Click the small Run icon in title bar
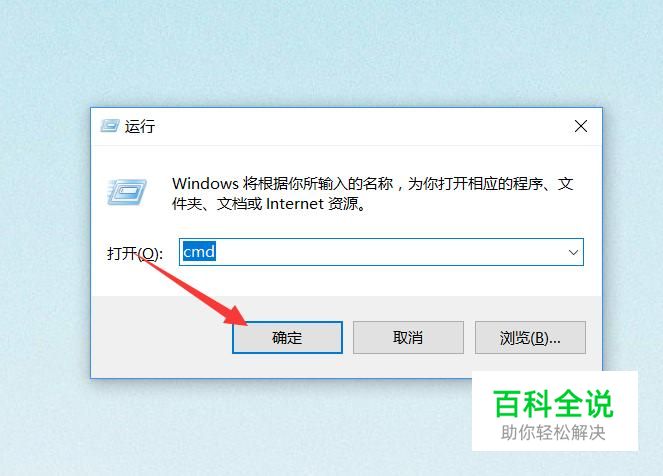 (x=110, y=126)
